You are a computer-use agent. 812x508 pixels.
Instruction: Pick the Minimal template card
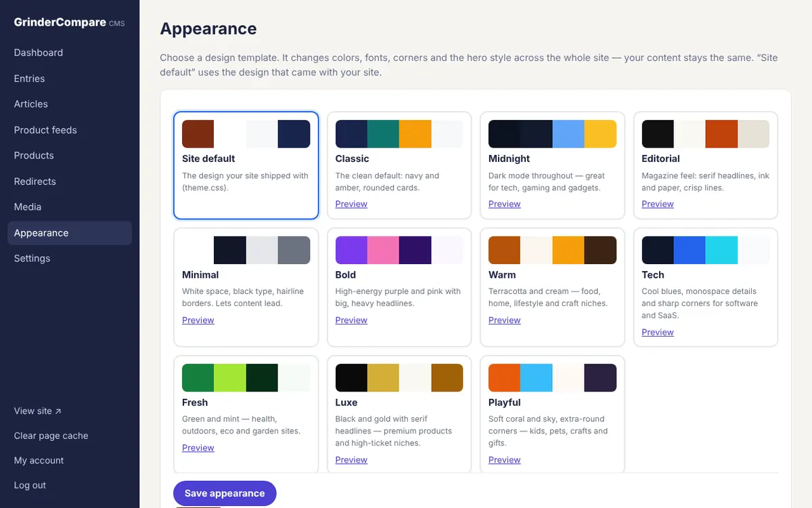[246, 287]
